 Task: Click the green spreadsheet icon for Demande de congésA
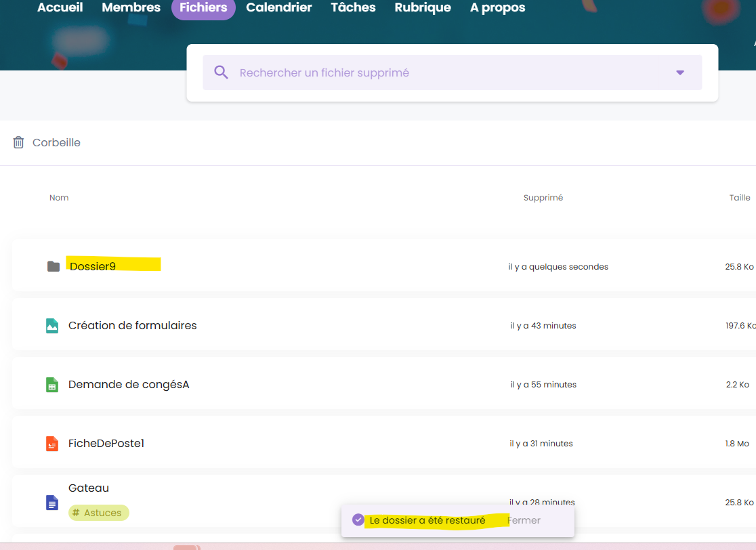coord(52,385)
